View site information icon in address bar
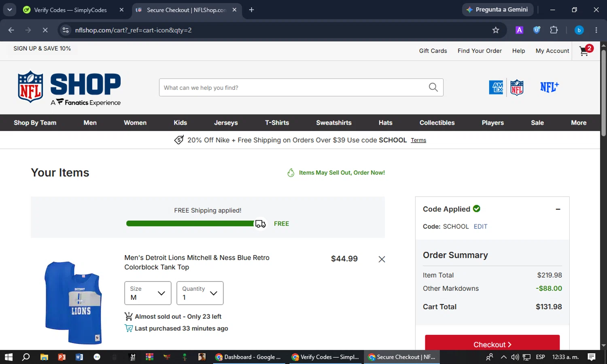The image size is (607, 364). pos(66,30)
